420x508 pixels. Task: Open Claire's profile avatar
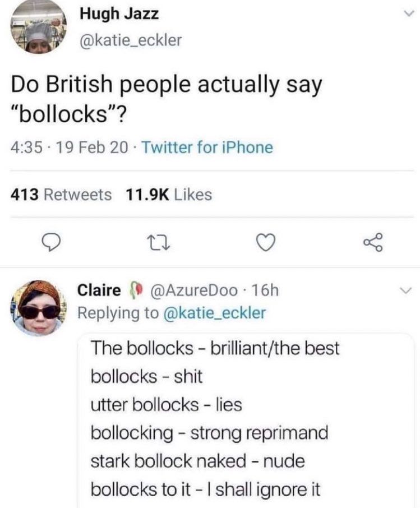[39, 308]
